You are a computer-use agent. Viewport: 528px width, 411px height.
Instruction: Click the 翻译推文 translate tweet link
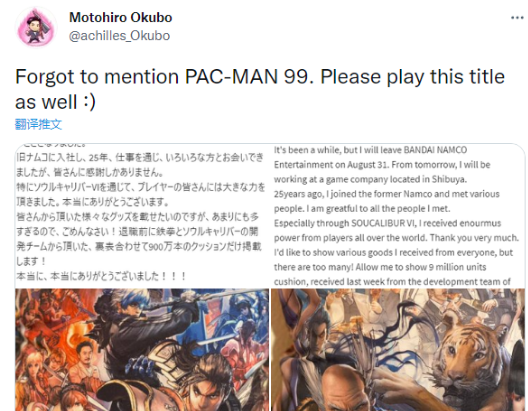(x=38, y=124)
